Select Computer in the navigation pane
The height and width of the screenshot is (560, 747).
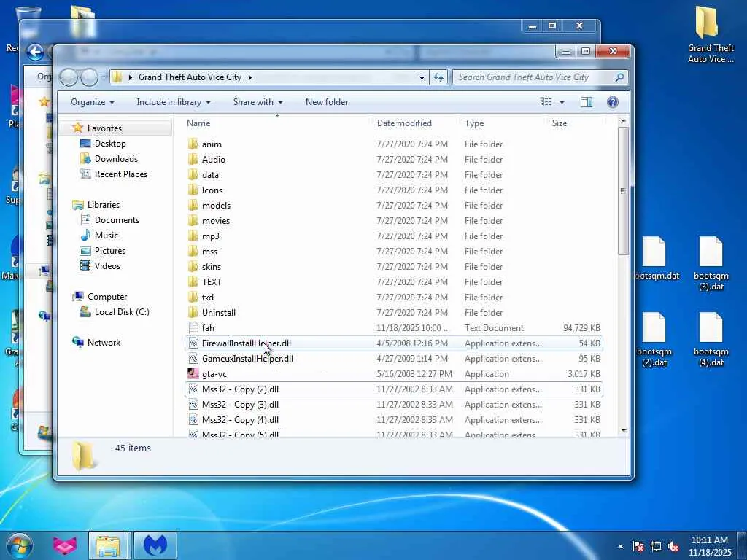[x=107, y=297]
